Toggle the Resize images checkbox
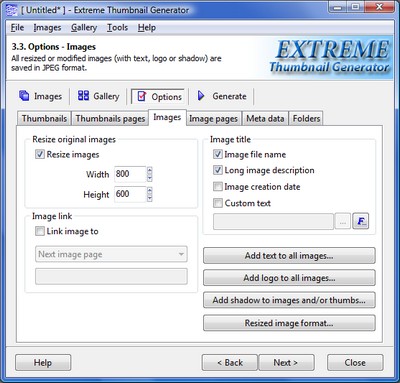This screenshot has height=383, width=400. (x=40, y=154)
